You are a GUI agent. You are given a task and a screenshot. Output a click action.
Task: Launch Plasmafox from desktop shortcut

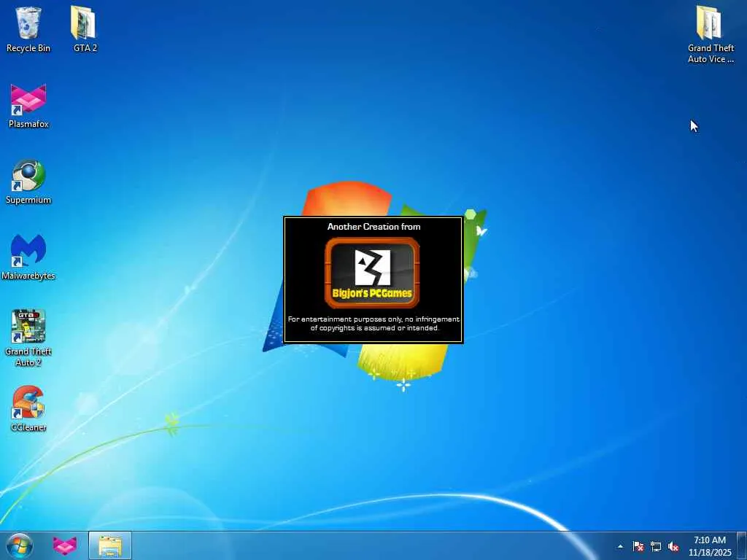[28, 105]
